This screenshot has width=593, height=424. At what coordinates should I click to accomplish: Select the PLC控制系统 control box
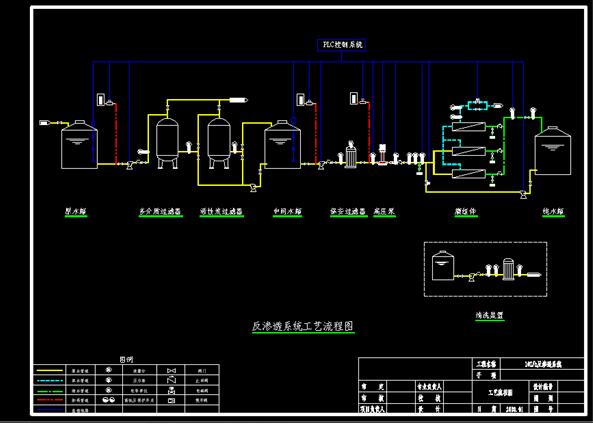click(x=342, y=45)
